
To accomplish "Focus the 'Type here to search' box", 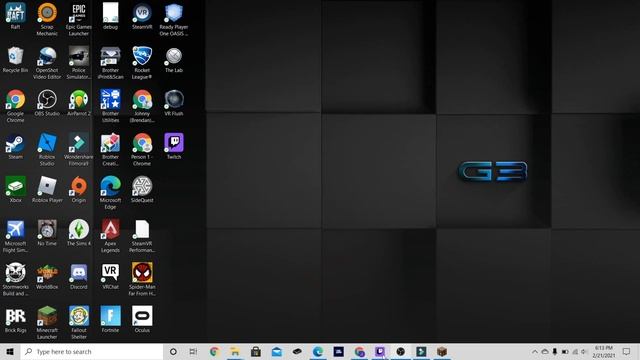I will coord(92,351).
